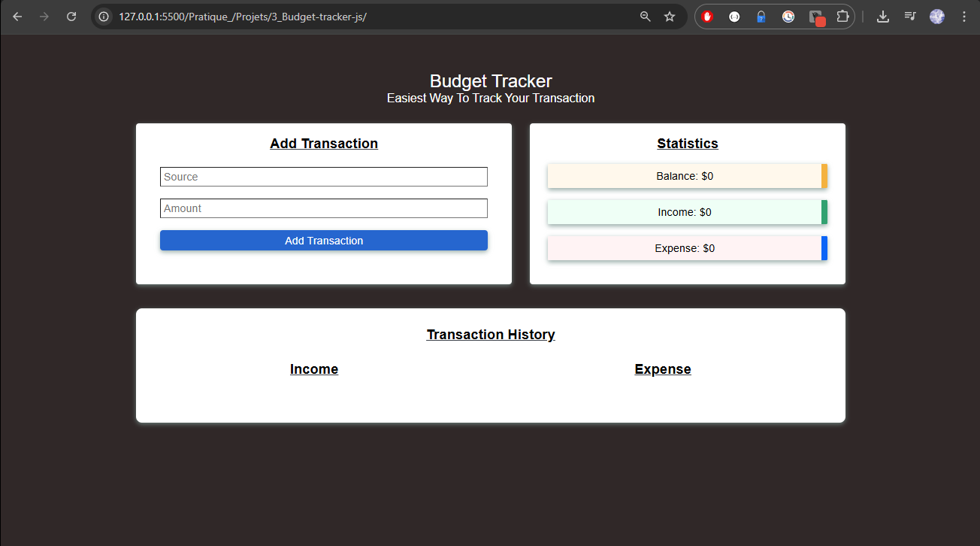Click the Add Transaction heading
Viewport: 980px width, 546px height.
324,144
